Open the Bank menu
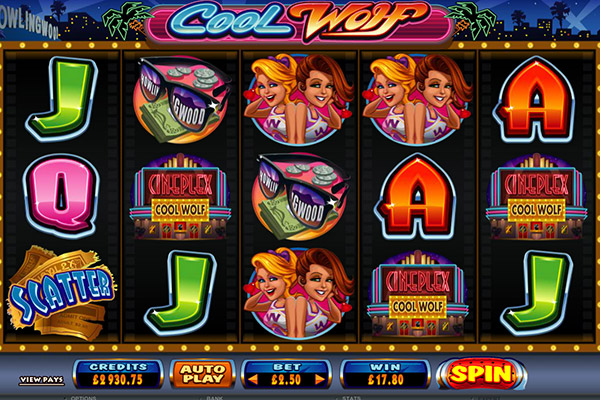Viewport: 600px width, 400px height. click(215, 398)
